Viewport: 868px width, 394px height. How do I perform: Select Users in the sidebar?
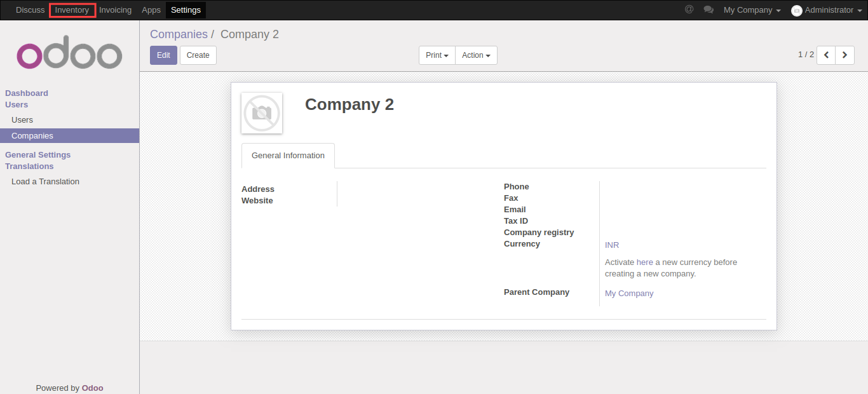[x=22, y=120]
